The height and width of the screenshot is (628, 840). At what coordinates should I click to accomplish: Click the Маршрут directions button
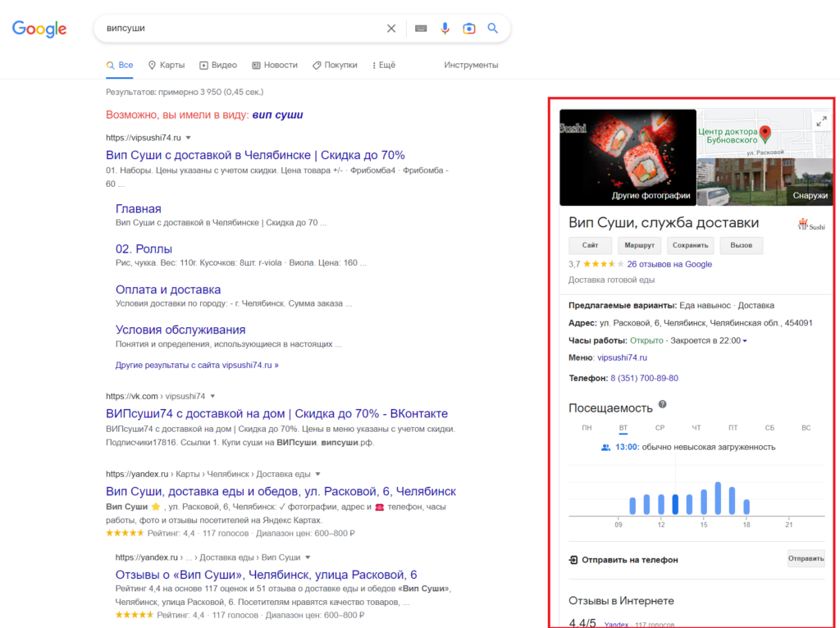639,245
